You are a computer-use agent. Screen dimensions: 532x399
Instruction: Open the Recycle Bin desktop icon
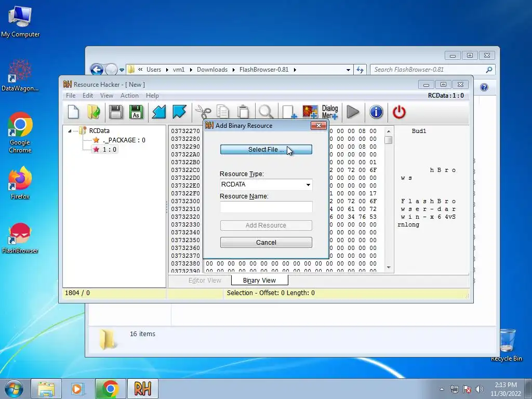pyautogui.click(x=507, y=345)
